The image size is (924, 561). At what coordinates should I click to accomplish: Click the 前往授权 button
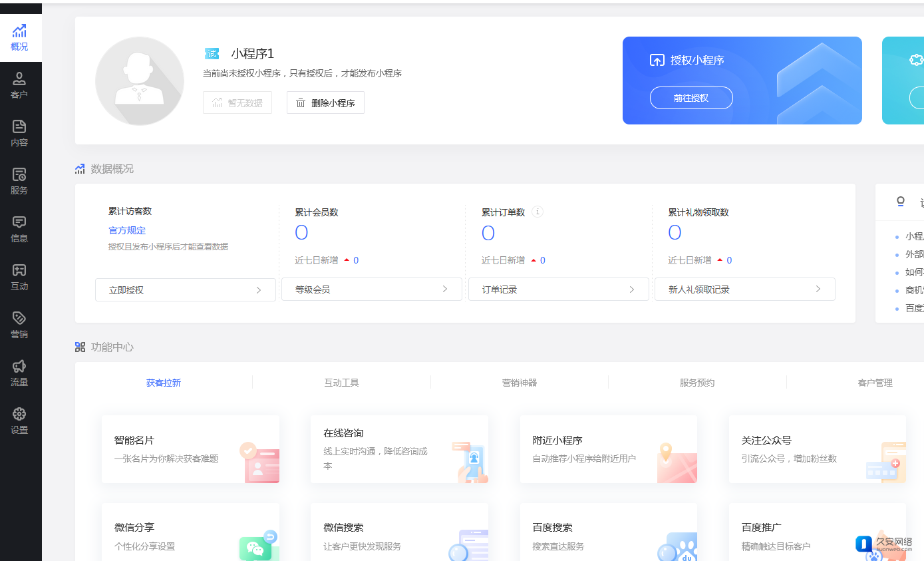(691, 98)
